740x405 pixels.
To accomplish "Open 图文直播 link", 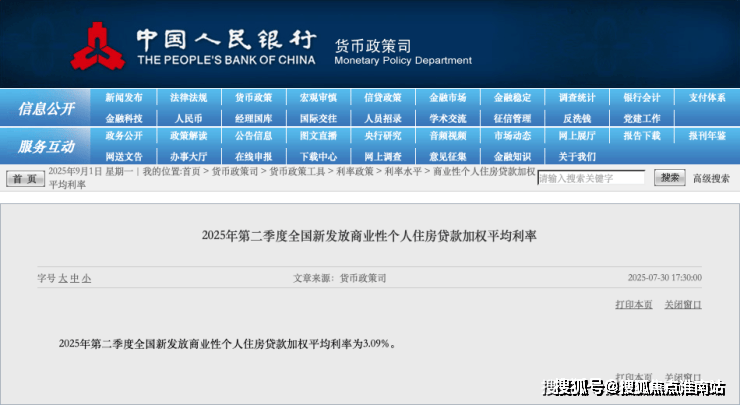I will coord(318,136).
